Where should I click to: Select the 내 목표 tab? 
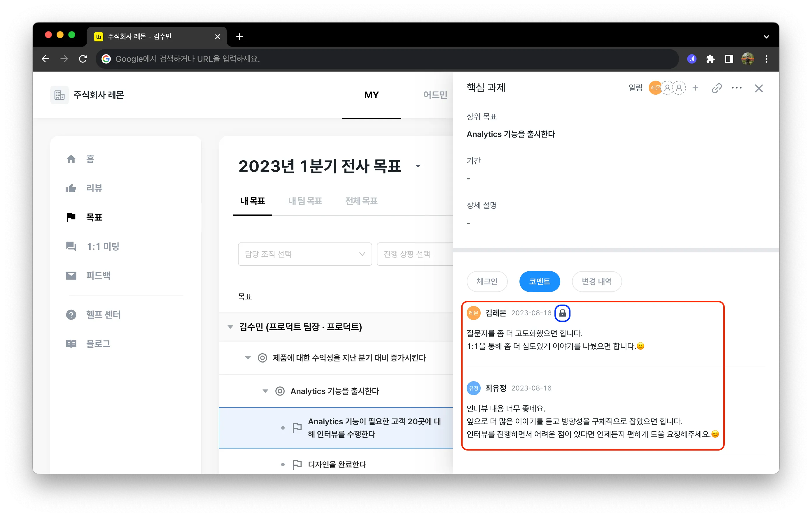point(253,201)
